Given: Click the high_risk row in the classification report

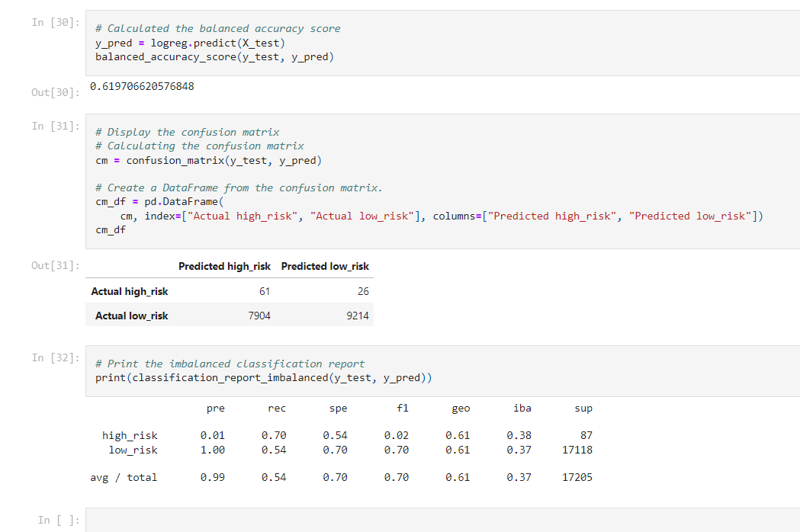Looking at the screenshot, I should [x=130, y=435].
